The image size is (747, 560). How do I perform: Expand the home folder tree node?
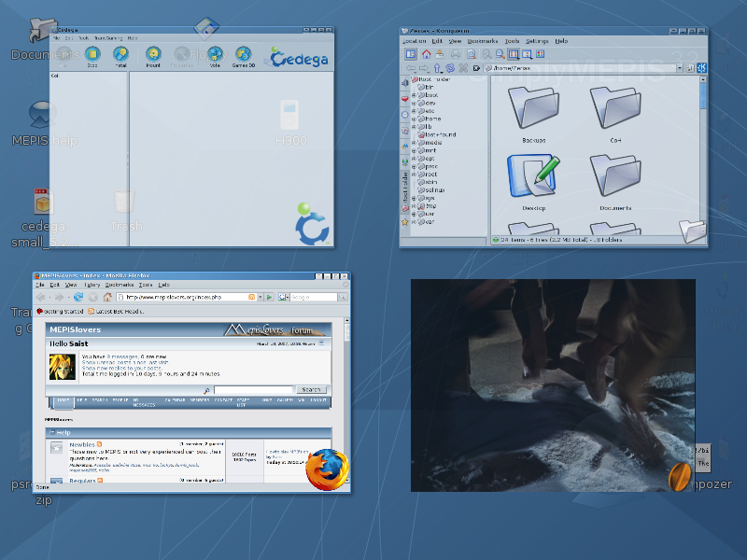tap(414, 119)
